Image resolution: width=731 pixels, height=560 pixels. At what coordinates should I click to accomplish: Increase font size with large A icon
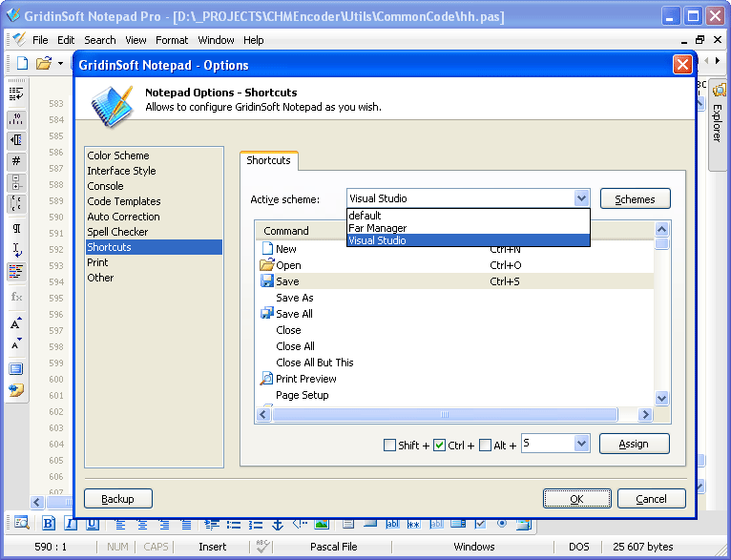coord(16,322)
